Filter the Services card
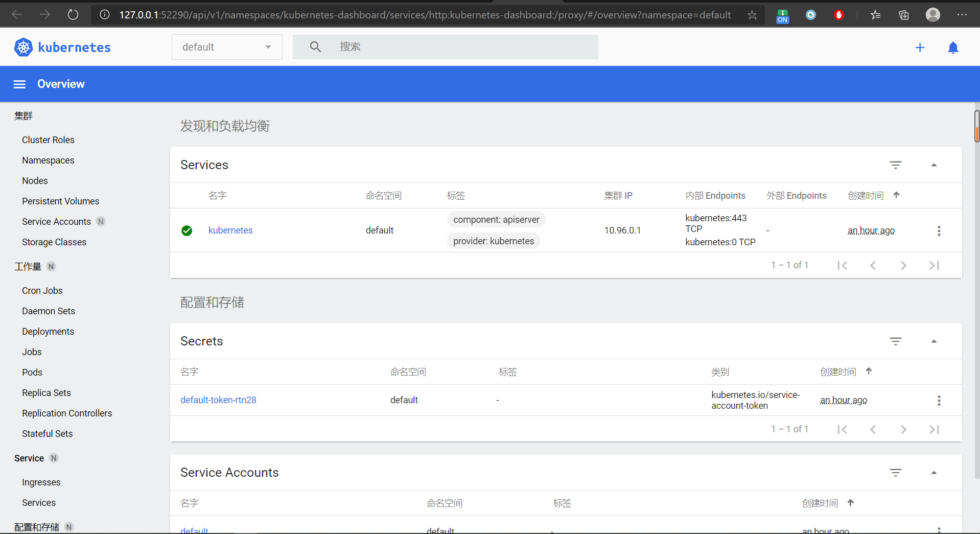 click(x=896, y=165)
